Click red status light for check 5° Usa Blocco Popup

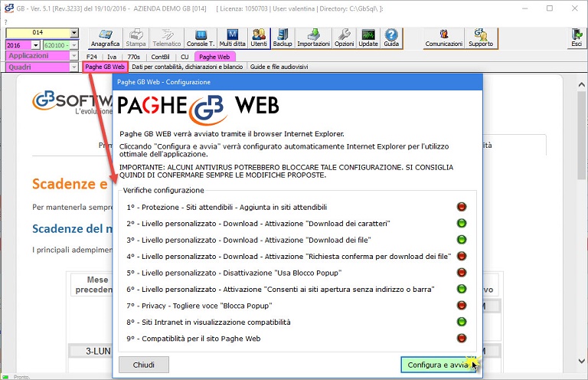462,272
